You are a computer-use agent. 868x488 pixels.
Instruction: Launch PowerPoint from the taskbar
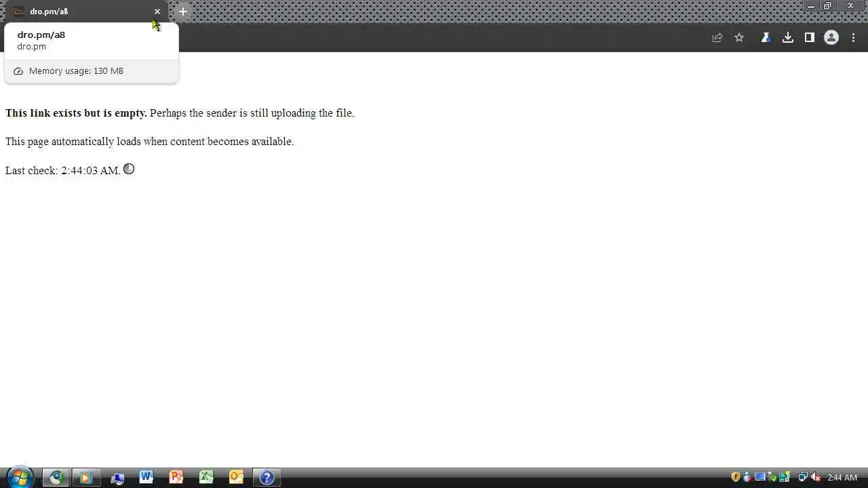point(176,478)
